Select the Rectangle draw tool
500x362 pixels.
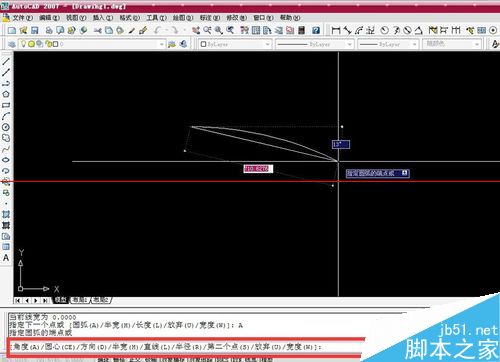6,105
